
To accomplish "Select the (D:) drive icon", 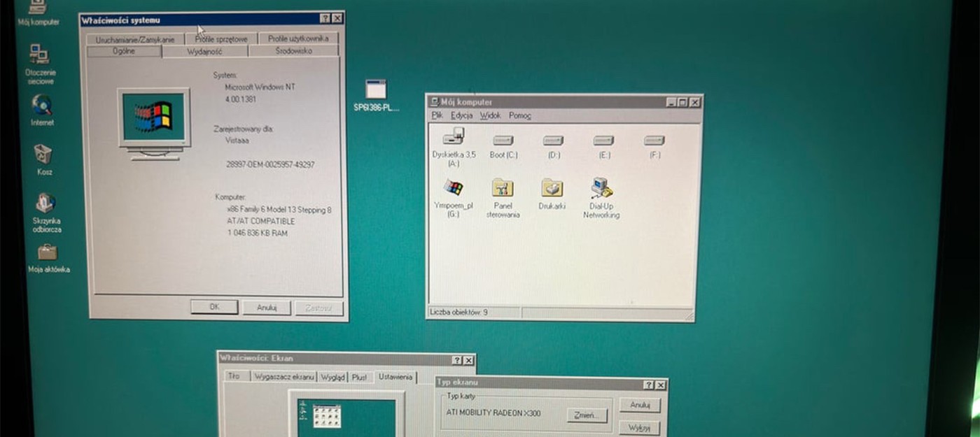I will point(554,148).
